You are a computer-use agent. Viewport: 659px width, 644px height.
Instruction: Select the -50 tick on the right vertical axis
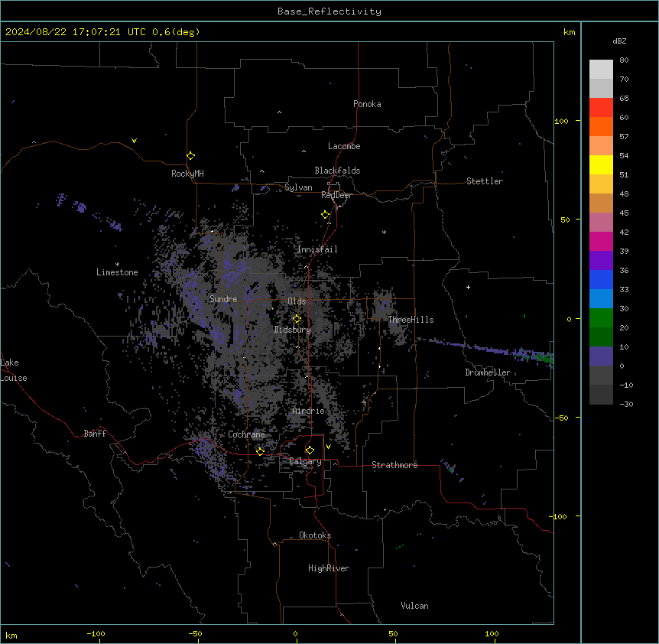pos(561,418)
